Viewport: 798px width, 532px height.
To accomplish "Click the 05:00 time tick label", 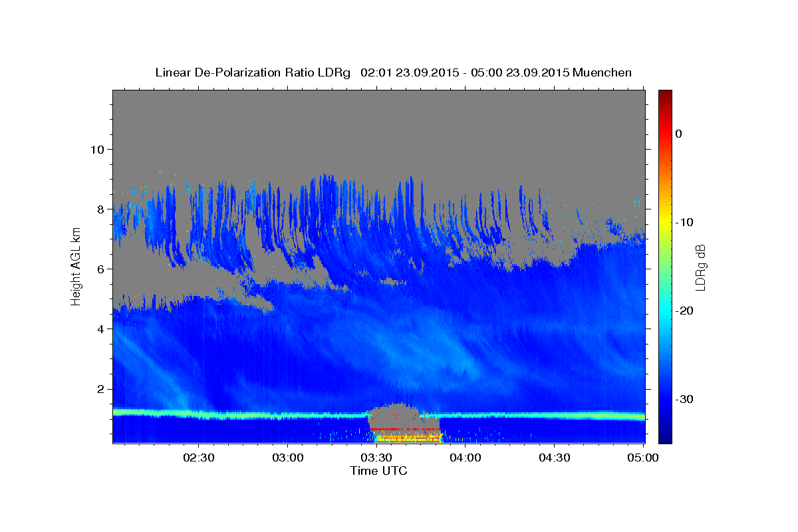I will coord(643,458).
